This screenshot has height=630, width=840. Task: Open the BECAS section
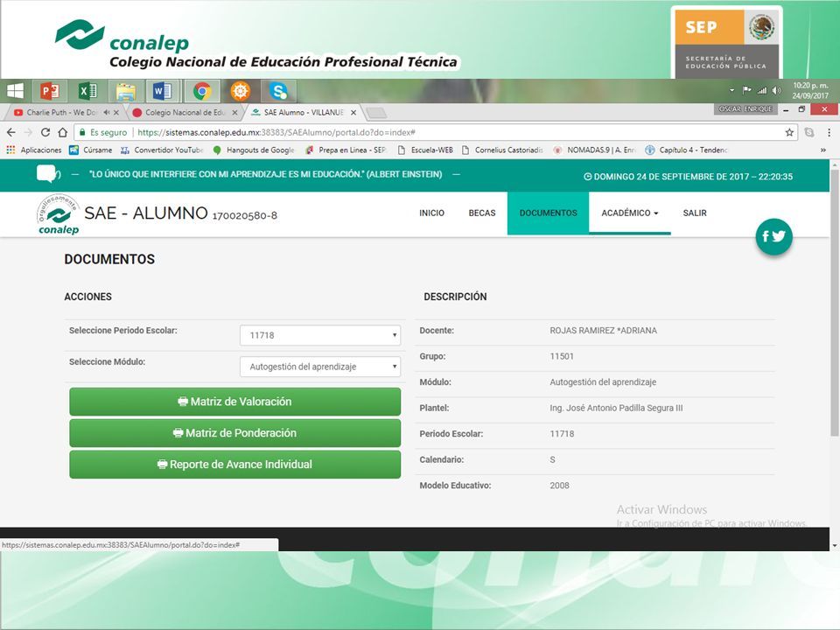click(x=482, y=213)
